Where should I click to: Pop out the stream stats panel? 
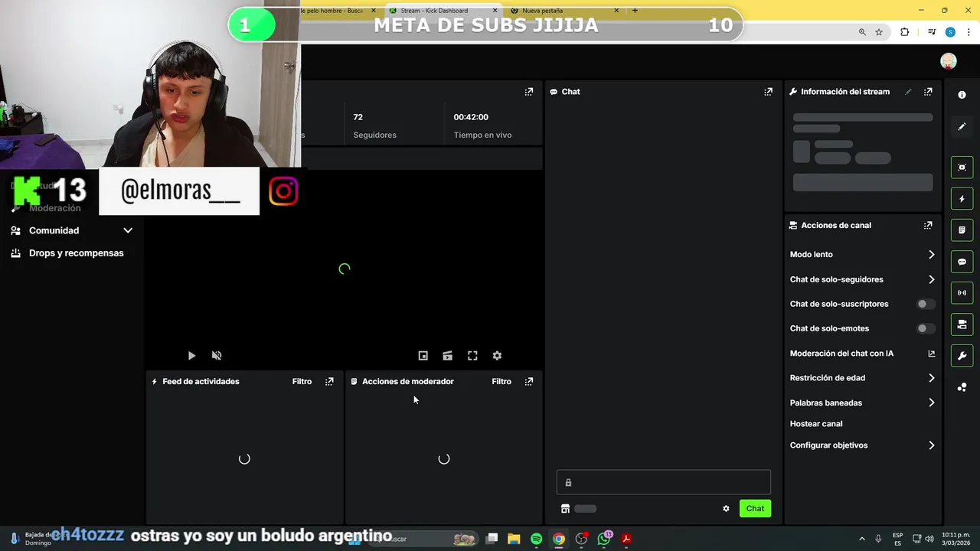[x=528, y=92]
